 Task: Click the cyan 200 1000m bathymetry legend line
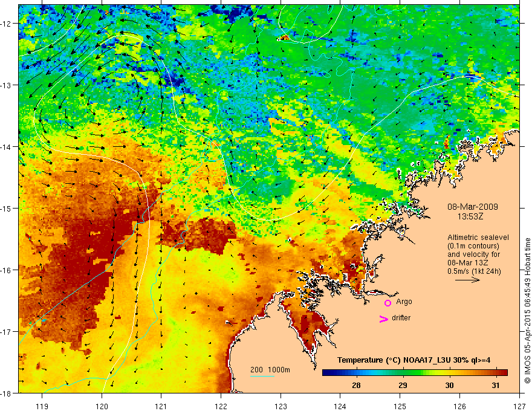262,377
